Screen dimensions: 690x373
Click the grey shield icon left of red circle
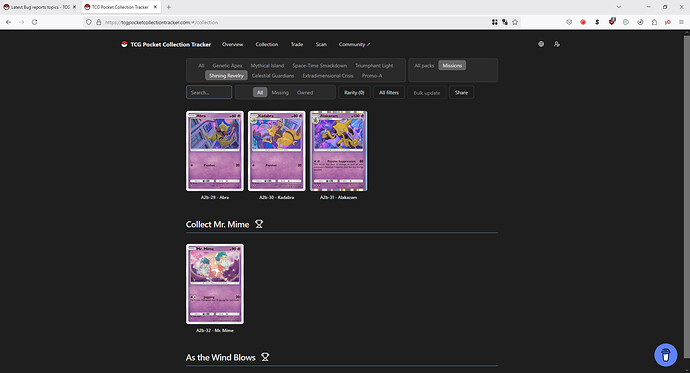click(x=569, y=22)
